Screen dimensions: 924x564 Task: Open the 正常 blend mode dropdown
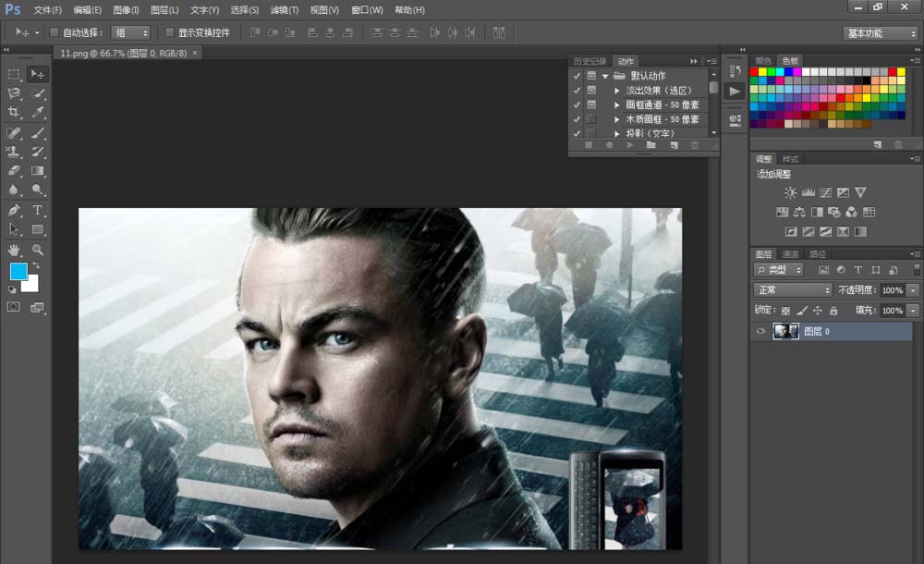point(793,290)
